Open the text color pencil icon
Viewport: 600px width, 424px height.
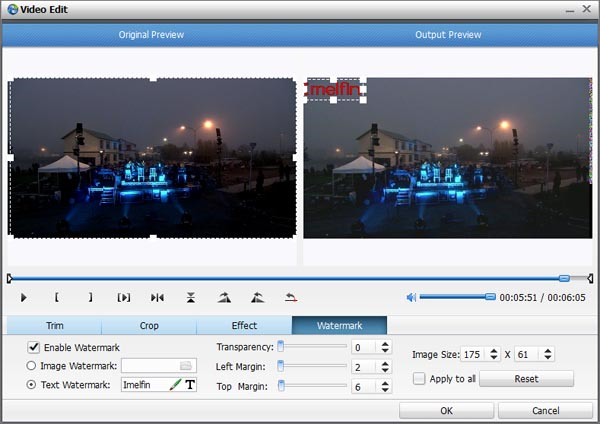(175, 385)
